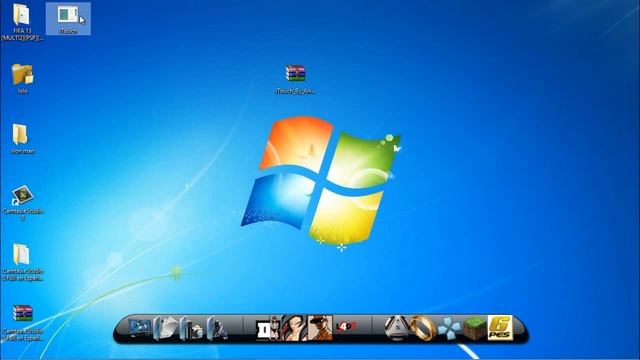Launch the GTA II dock icon
The height and width of the screenshot is (360, 640).
268,328
